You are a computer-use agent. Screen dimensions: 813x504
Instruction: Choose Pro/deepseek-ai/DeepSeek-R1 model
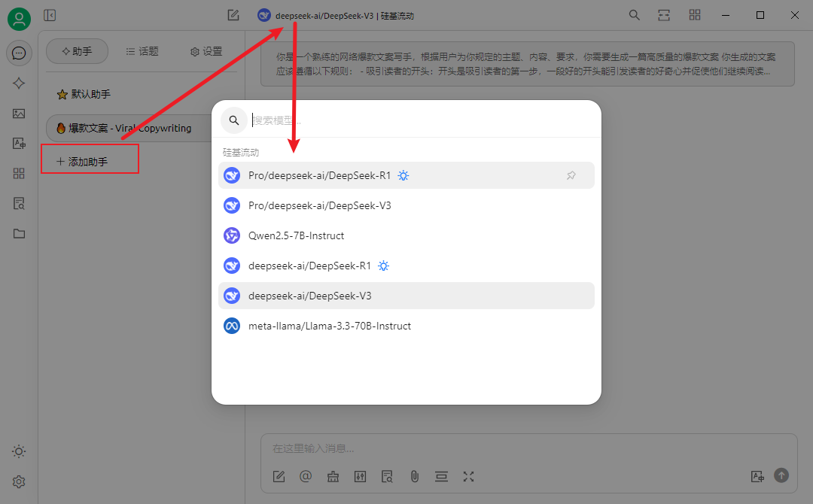(x=406, y=175)
